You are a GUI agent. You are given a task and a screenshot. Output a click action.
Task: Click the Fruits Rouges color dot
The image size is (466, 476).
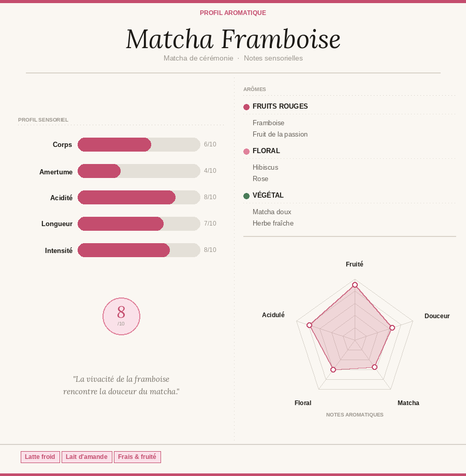point(246,107)
